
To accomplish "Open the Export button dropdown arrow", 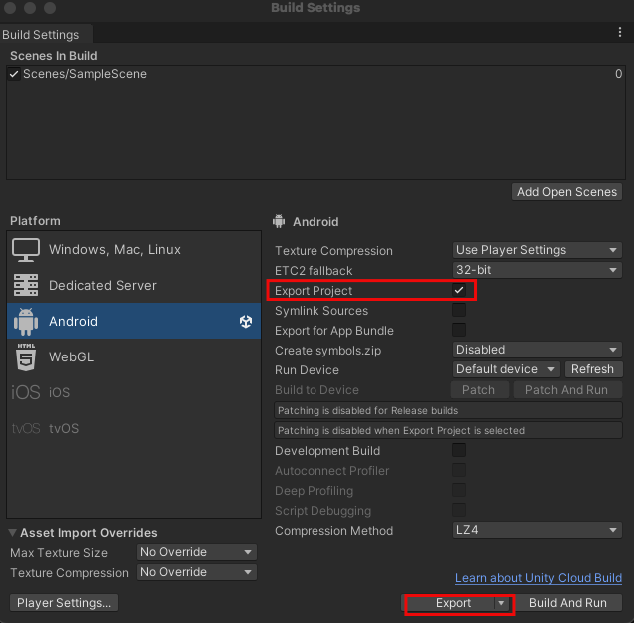I will (x=502, y=603).
